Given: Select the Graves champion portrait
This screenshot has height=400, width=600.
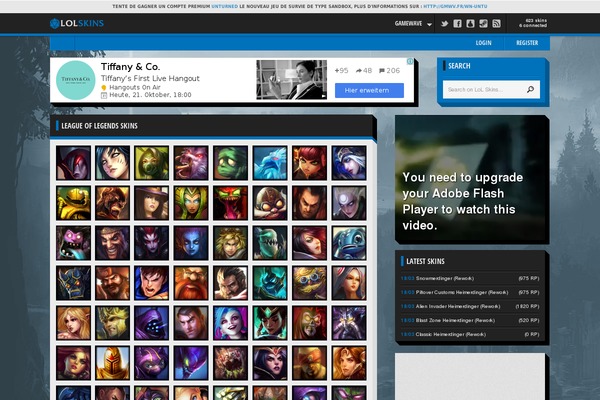Looking at the screenshot, I should pyautogui.click(x=230, y=283).
